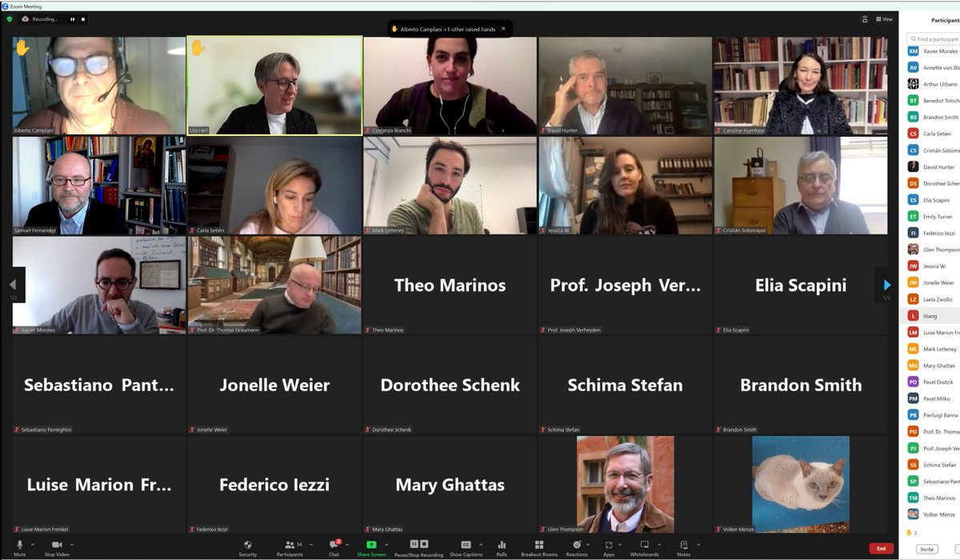Select Caroline Humfress's video tile
This screenshot has width=960, height=560.
tap(801, 86)
